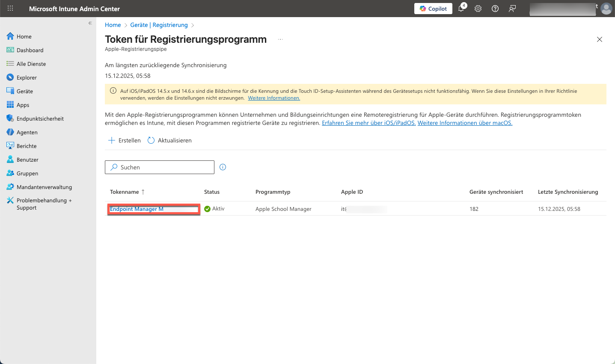Screen dimensions: 615x364
Task: Open the Copilot button
Action: (x=433, y=9)
